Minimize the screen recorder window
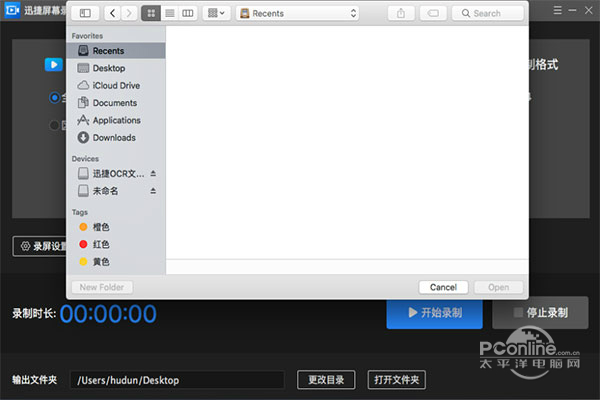The image size is (600, 400). 572,10
